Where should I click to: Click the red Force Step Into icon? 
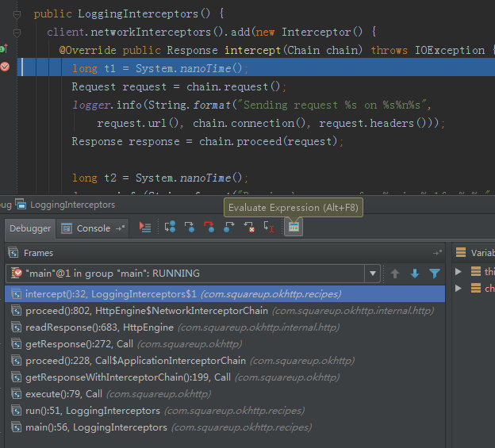[x=209, y=228]
